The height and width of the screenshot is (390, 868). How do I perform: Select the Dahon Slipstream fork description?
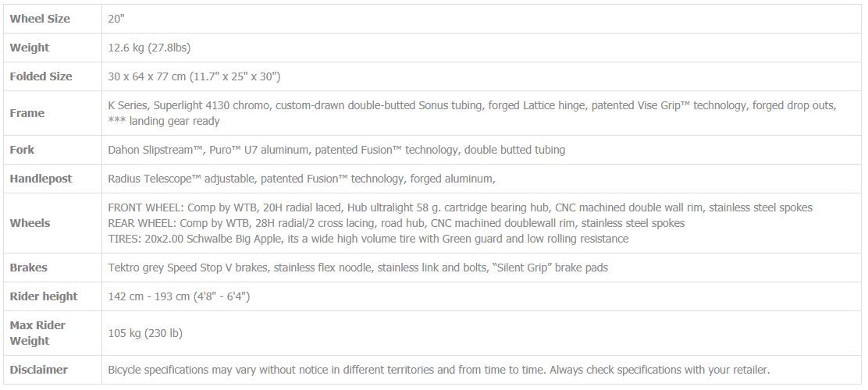[336, 149]
